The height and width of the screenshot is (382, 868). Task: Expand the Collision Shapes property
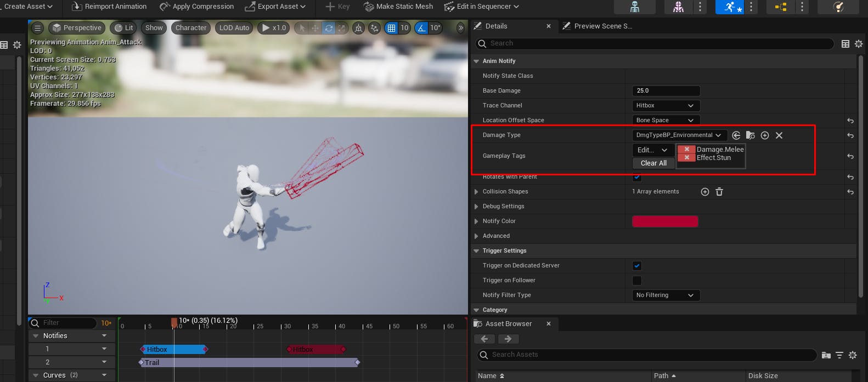pos(476,192)
